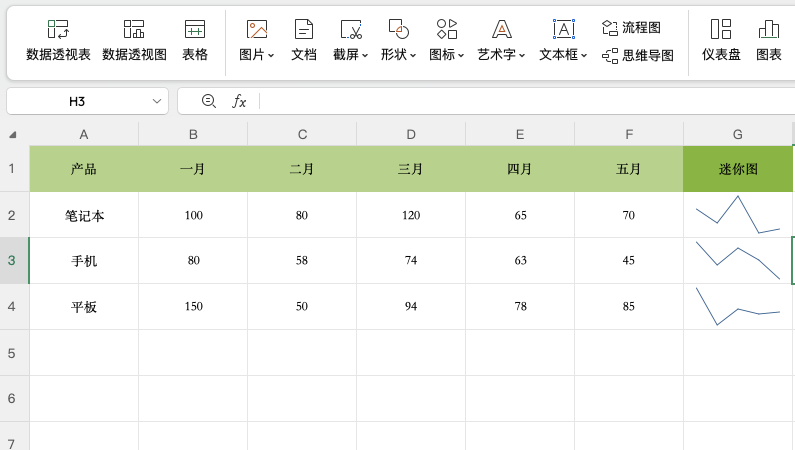795x450 pixels.
Task: Select column E header
Action: 520,134
